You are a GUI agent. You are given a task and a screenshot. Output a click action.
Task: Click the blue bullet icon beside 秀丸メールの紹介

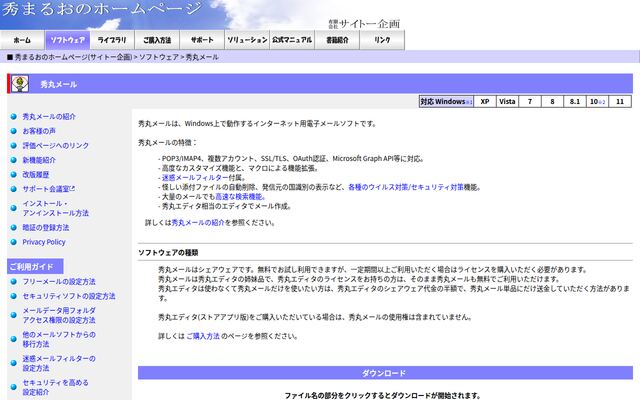click(13, 117)
